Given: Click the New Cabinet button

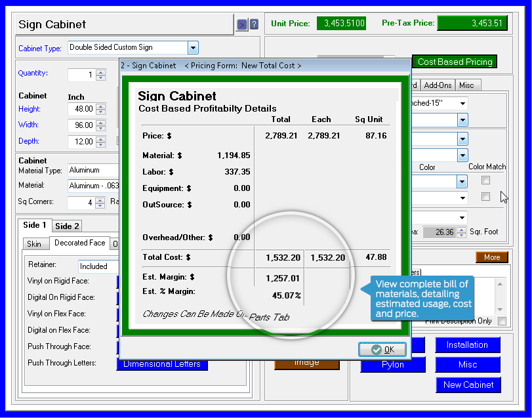Looking at the screenshot, I should (x=468, y=385).
